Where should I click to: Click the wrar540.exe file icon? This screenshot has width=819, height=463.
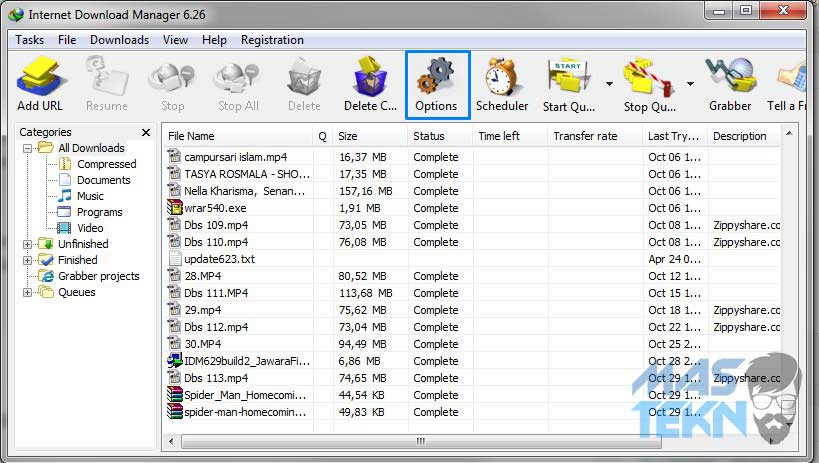tap(174, 207)
